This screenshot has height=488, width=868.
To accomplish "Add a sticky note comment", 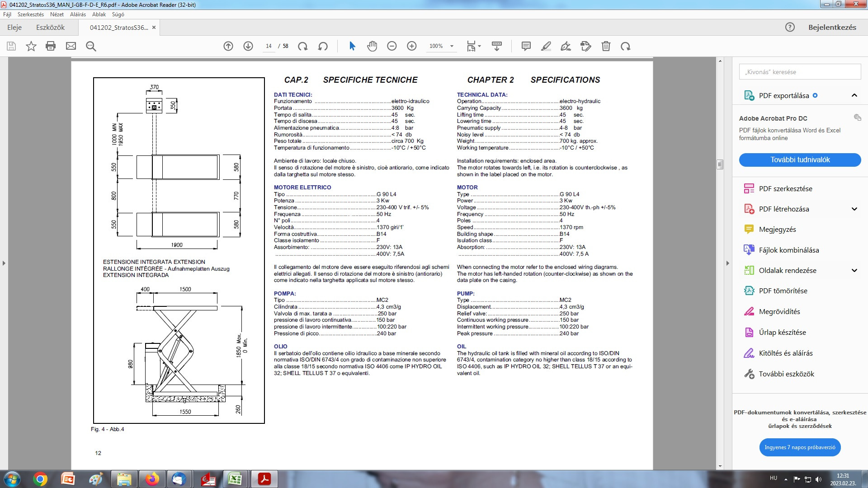I will point(526,46).
